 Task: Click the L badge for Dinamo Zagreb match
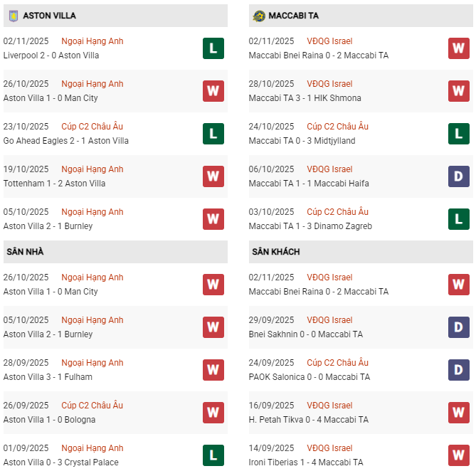click(x=458, y=219)
